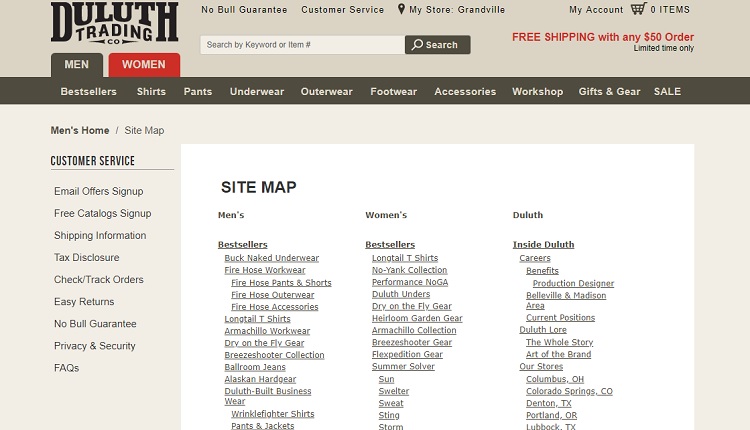Viewport: 750px width, 430px height.
Task: Open the Outerwear nav menu
Action: (327, 91)
